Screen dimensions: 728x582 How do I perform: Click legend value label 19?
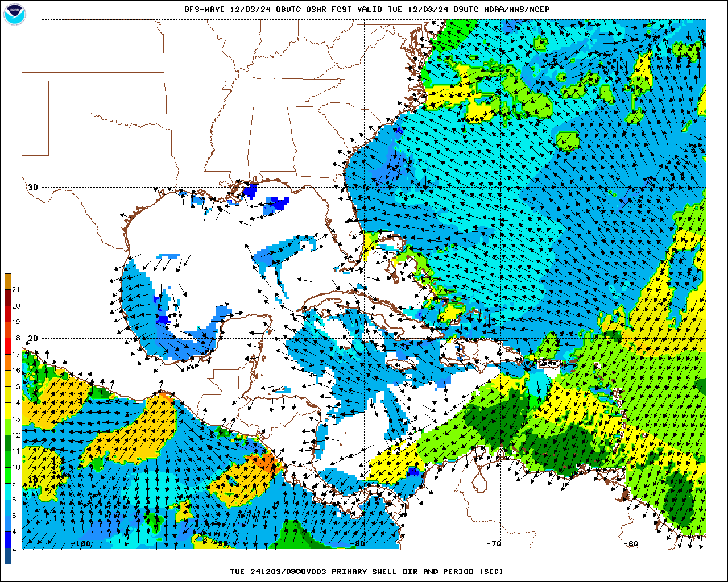(16, 322)
